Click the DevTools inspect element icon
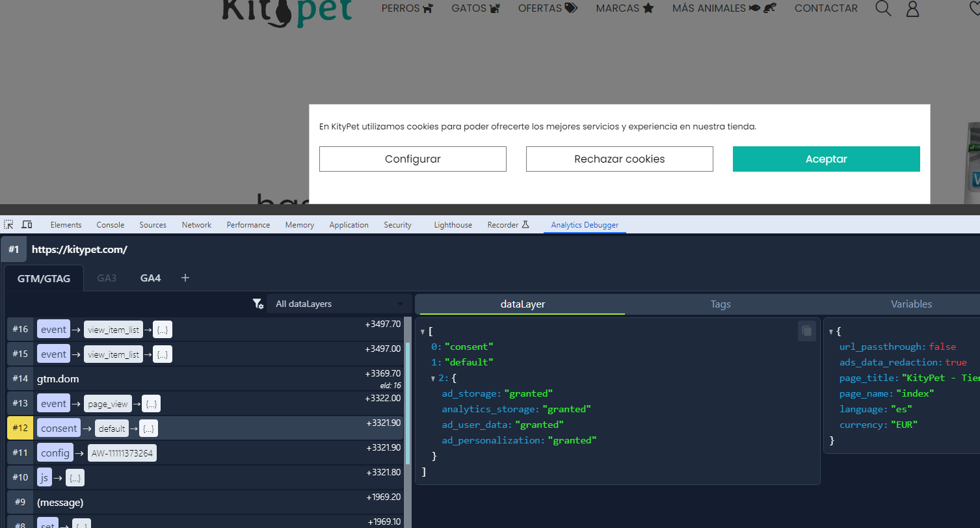The width and height of the screenshot is (980, 528). click(9, 225)
